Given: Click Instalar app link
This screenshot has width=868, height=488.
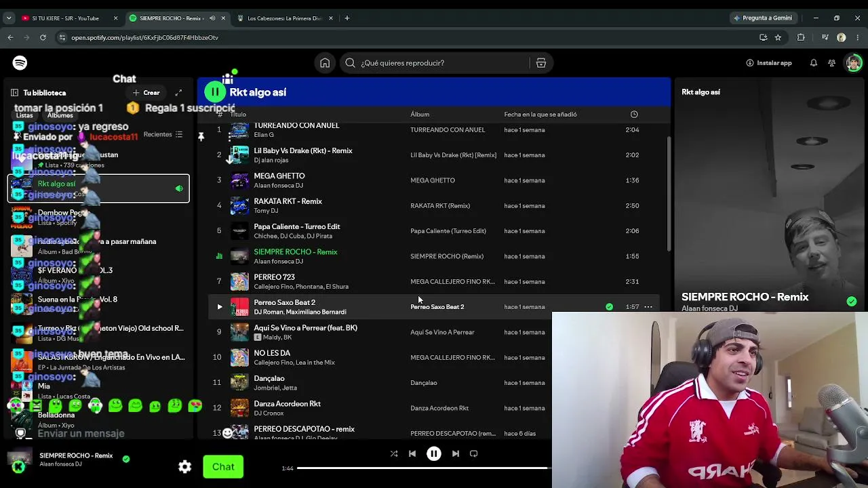Looking at the screenshot, I should tap(769, 63).
